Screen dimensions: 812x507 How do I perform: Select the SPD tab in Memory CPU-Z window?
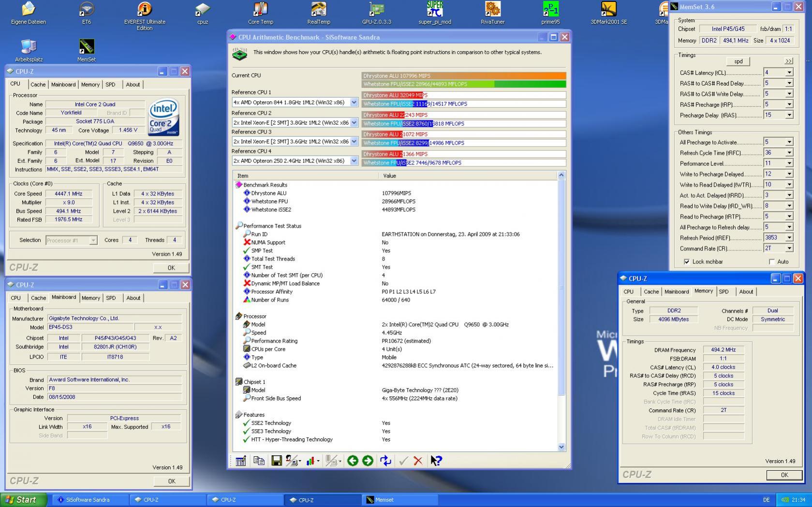tap(723, 291)
